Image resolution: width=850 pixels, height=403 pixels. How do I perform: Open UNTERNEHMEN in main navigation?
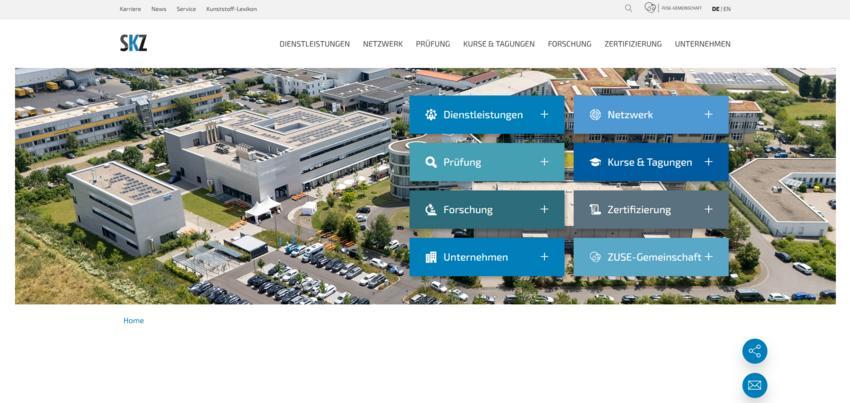pos(703,44)
